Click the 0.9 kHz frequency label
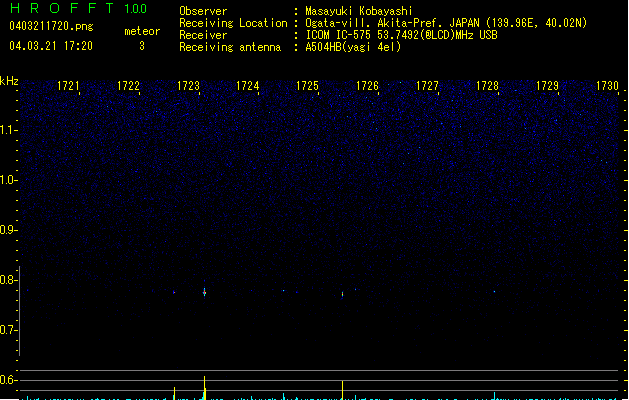Viewport: 629px width, 400px height. [x=7, y=230]
